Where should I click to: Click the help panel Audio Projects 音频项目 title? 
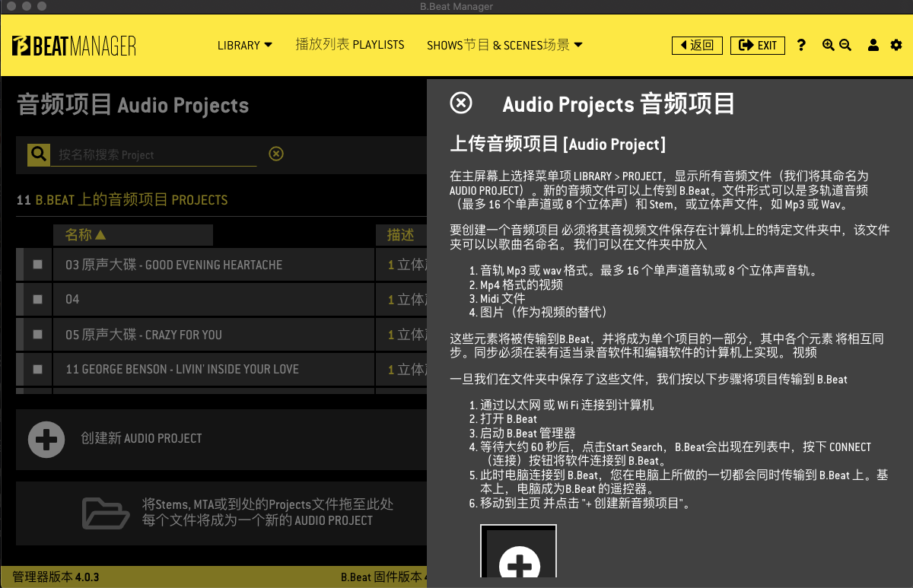[x=619, y=103]
